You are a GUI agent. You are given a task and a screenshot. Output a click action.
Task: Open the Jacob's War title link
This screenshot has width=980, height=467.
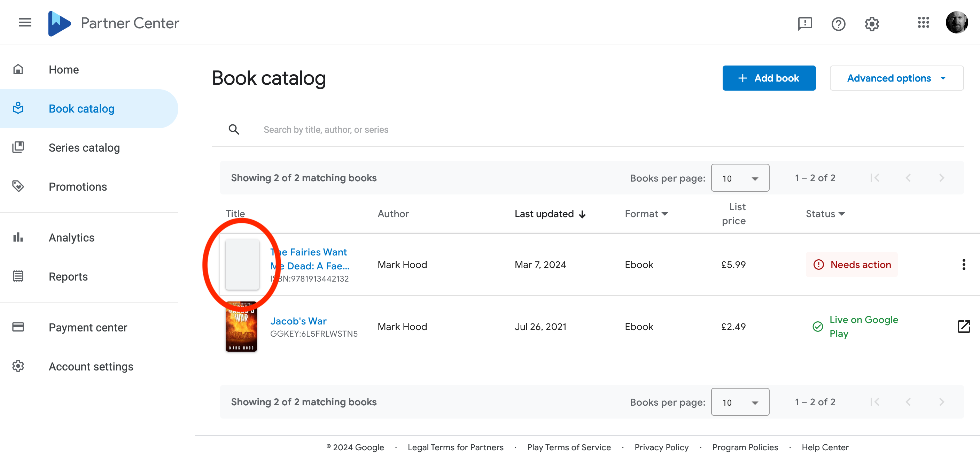click(298, 321)
